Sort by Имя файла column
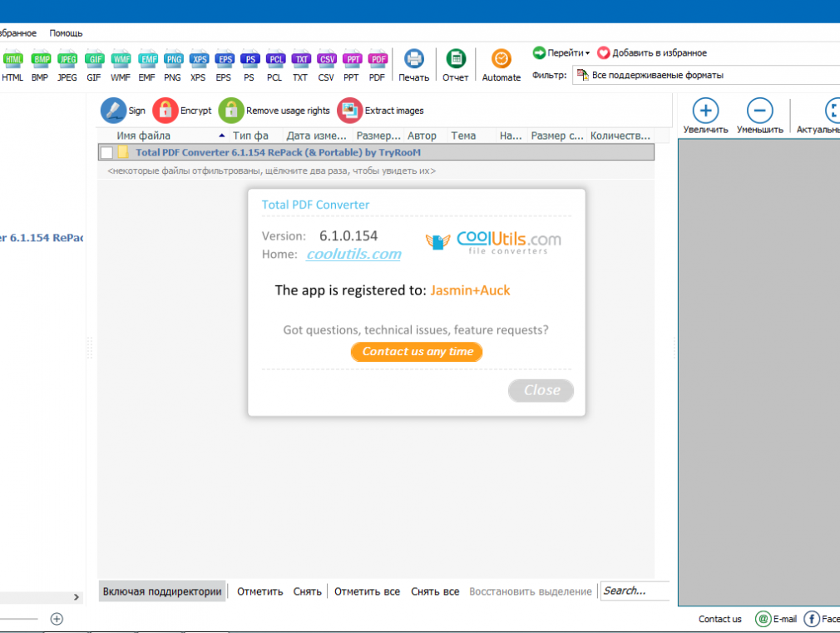The height and width of the screenshot is (633, 840). [144, 136]
